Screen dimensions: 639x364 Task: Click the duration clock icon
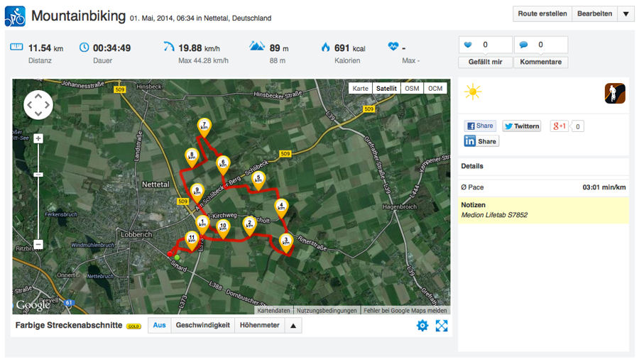[x=84, y=48]
